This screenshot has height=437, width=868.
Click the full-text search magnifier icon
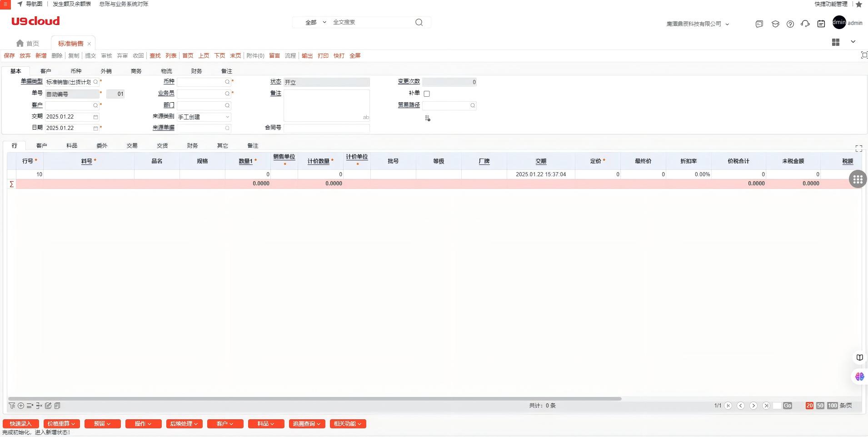tap(419, 22)
